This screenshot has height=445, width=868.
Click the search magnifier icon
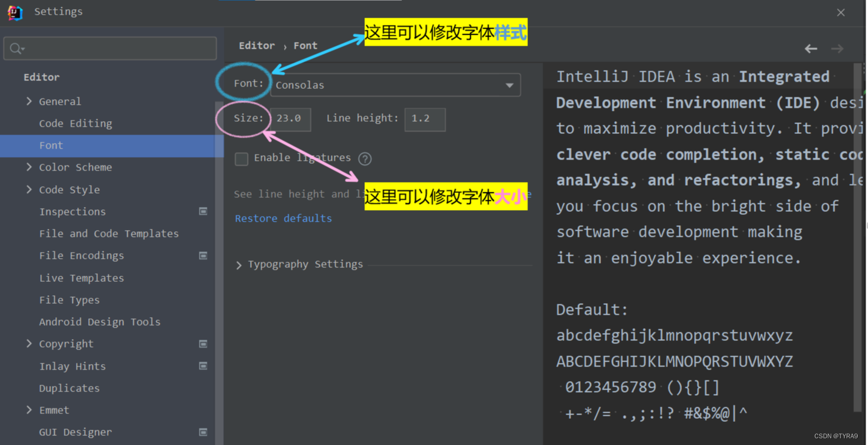16,49
